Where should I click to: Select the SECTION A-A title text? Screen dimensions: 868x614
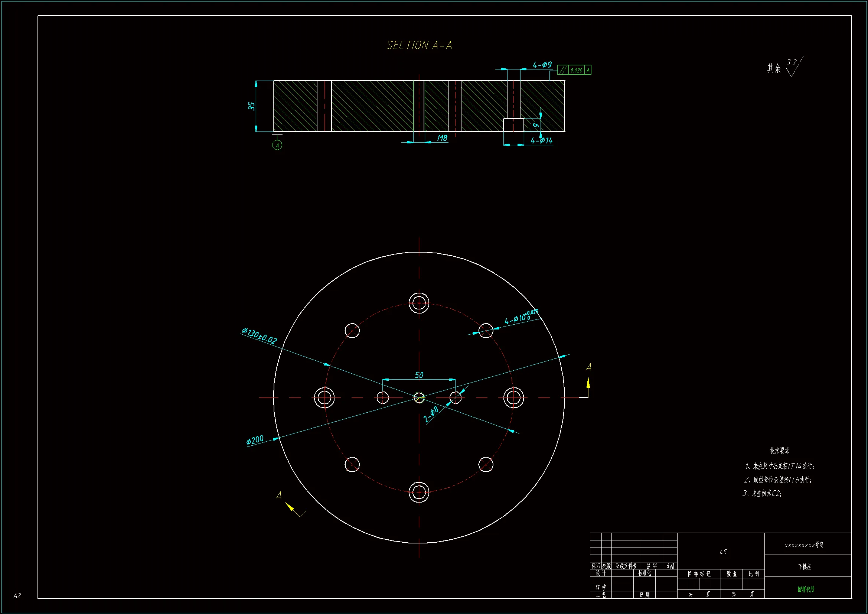[x=419, y=45]
